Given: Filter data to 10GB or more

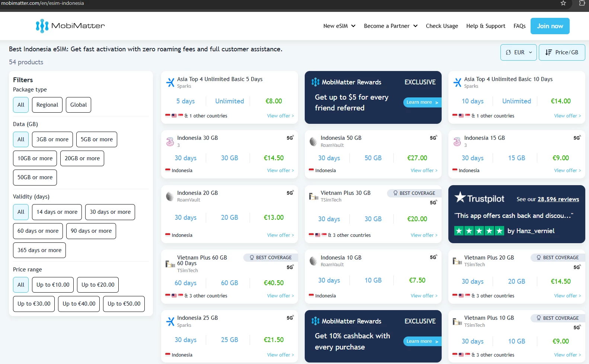Looking at the screenshot, I should [x=35, y=158].
